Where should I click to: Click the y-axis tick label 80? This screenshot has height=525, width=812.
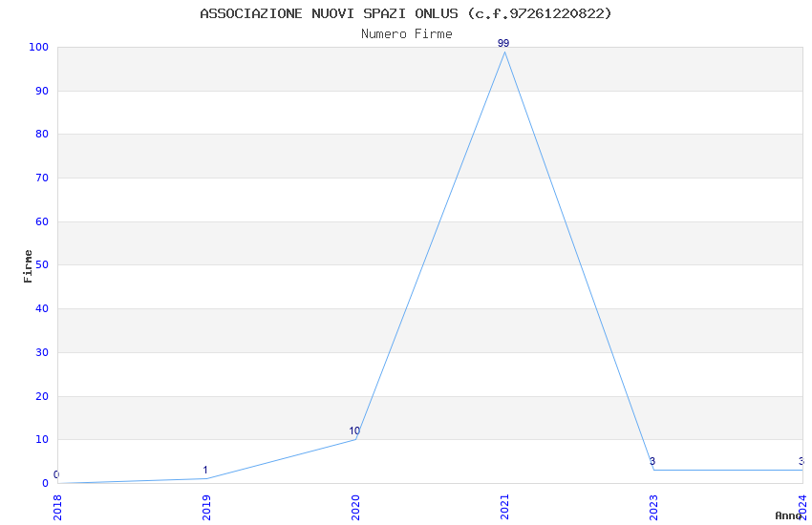click(x=41, y=134)
